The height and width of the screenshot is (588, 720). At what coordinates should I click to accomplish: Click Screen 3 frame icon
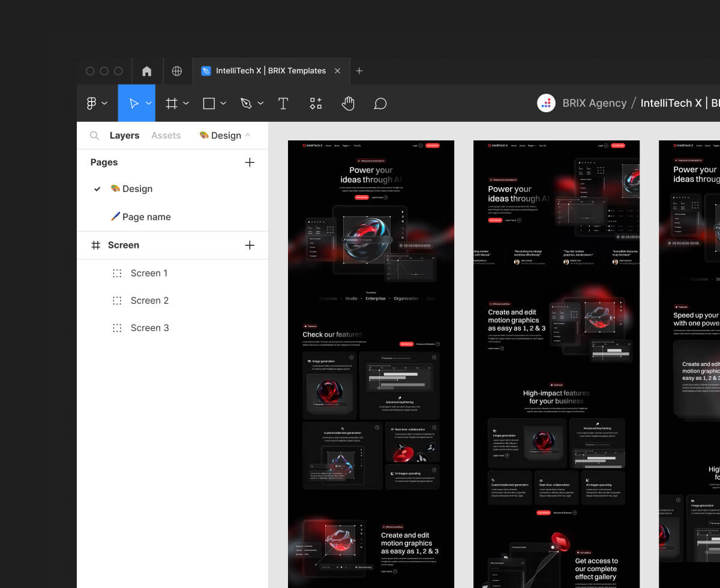(x=117, y=328)
